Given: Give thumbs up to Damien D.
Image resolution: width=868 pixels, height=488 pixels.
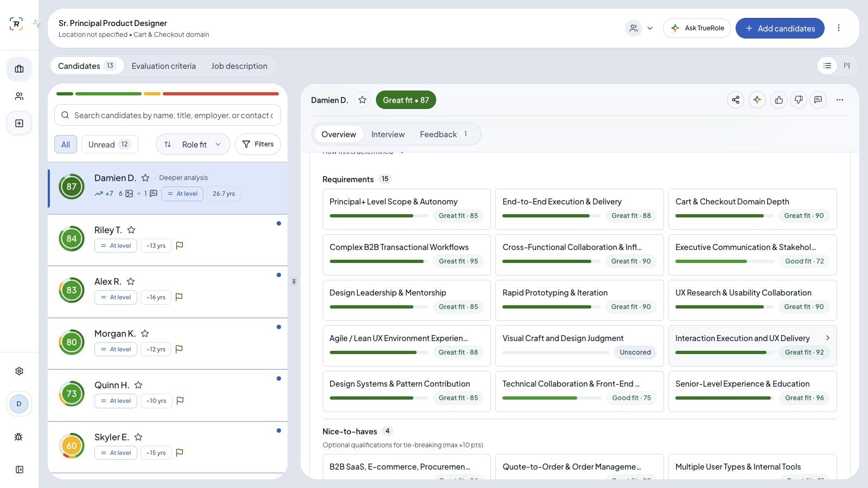Looking at the screenshot, I should tap(779, 100).
